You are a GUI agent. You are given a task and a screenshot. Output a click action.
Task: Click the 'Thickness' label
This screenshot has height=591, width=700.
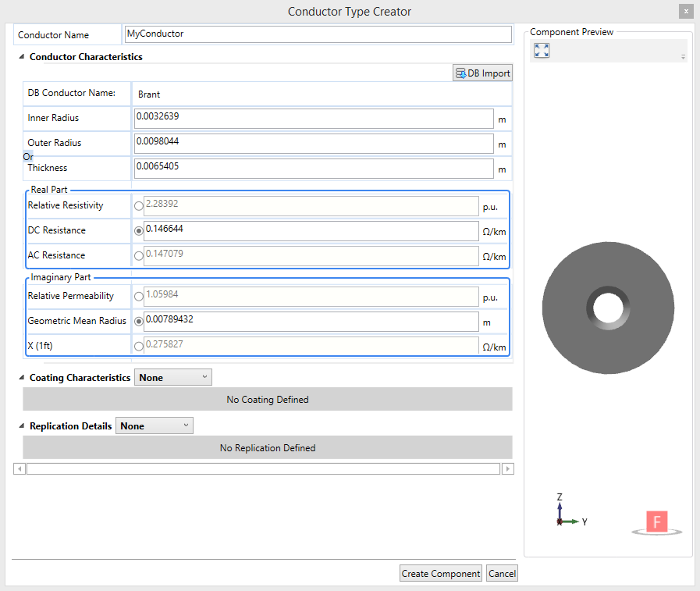tap(48, 168)
